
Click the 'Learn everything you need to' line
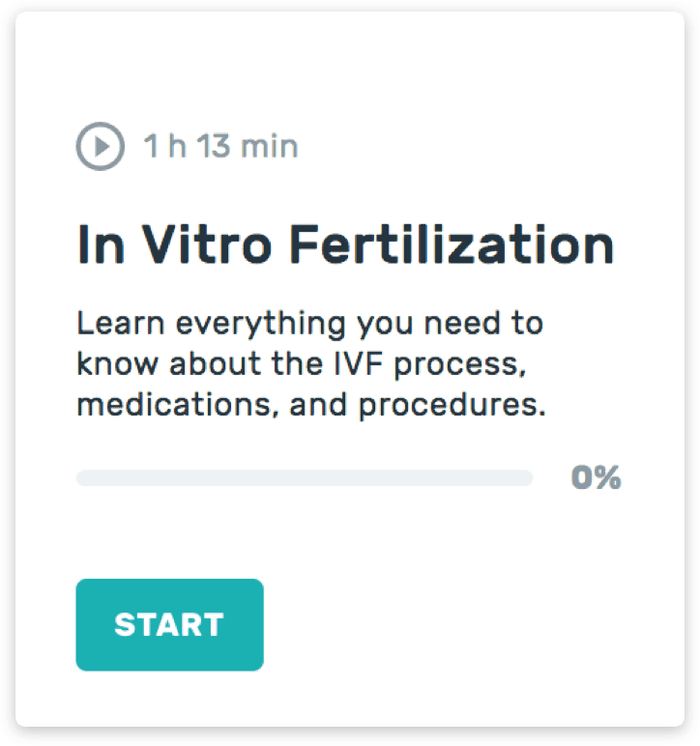point(309,325)
